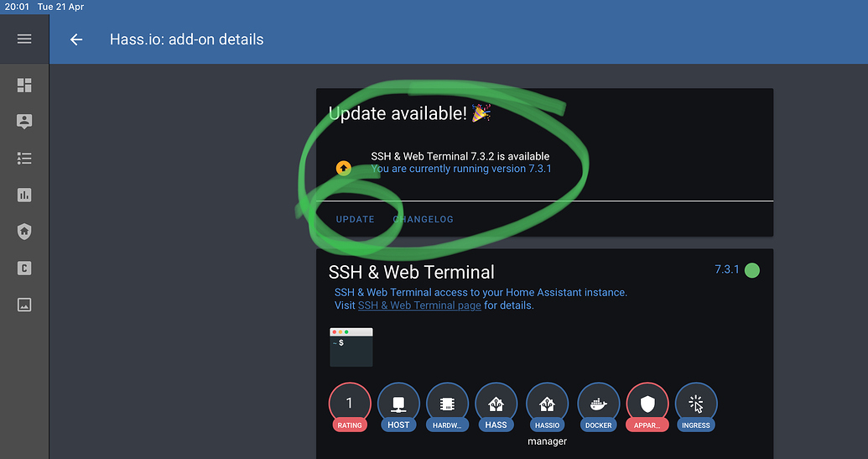Click 'SSH & Web Terminal 7.3.2 is available' text
This screenshot has width=868, height=459.
(x=460, y=157)
